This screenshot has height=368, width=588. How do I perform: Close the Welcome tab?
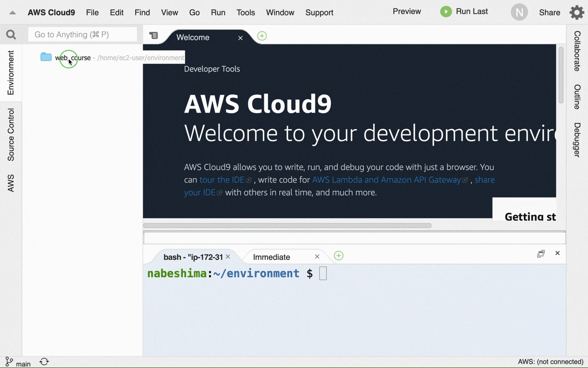click(x=240, y=38)
